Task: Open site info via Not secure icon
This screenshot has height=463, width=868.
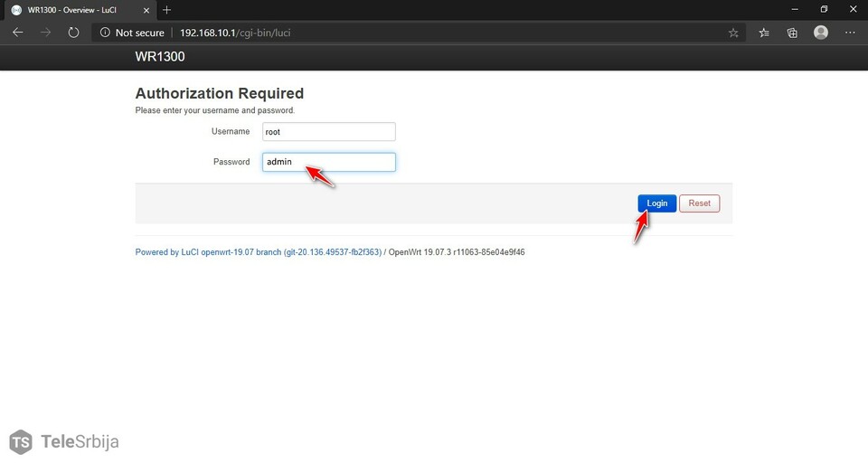Action: [x=105, y=33]
